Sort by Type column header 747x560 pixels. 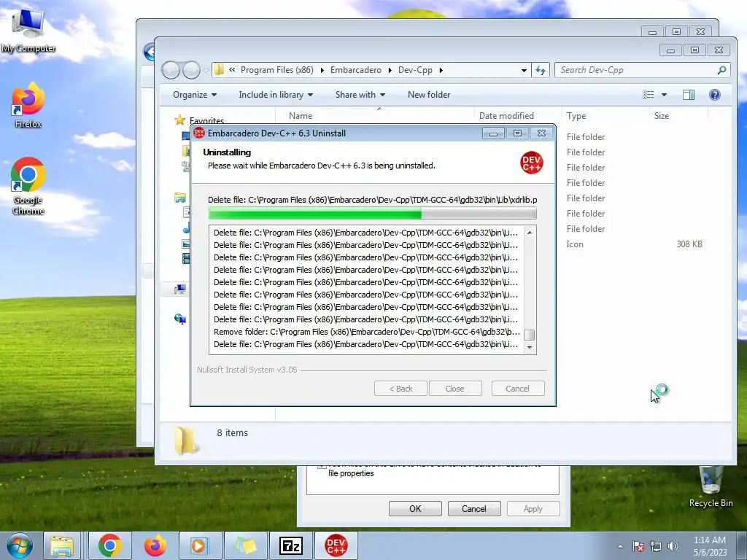click(x=605, y=116)
